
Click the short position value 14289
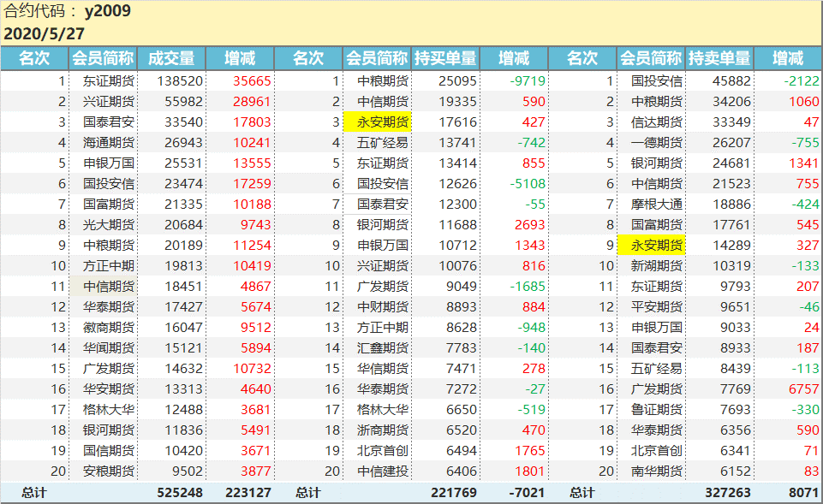[731, 246]
